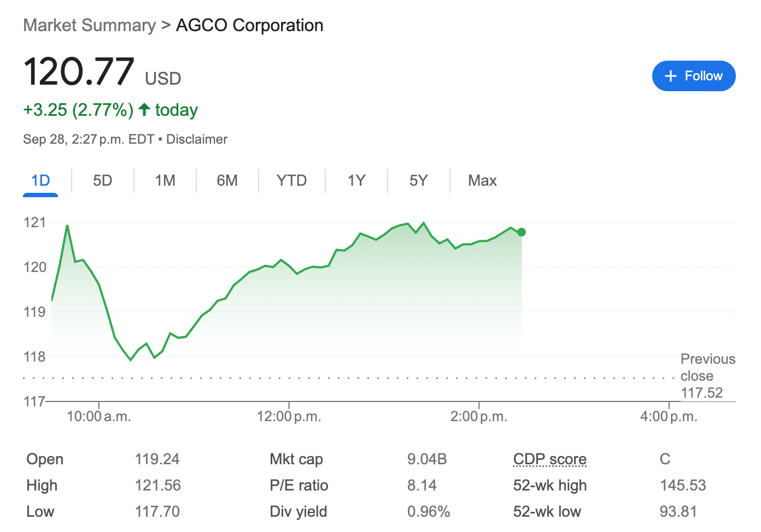Switch to the 1M chart view
This screenshot has height=532, width=761.
pyautogui.click(x=165, y=180)
